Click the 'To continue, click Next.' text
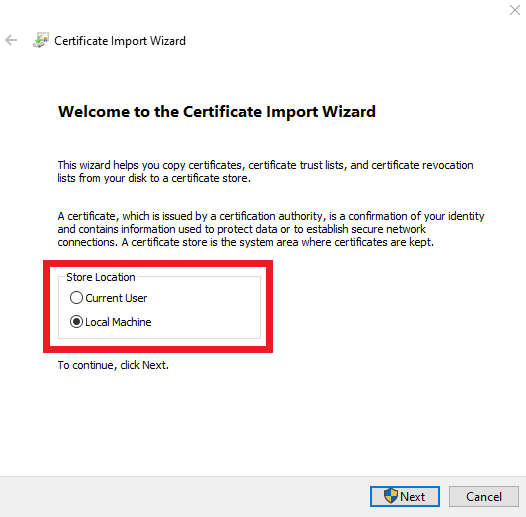This screenshot has width=526, height=517. point(113,365)
